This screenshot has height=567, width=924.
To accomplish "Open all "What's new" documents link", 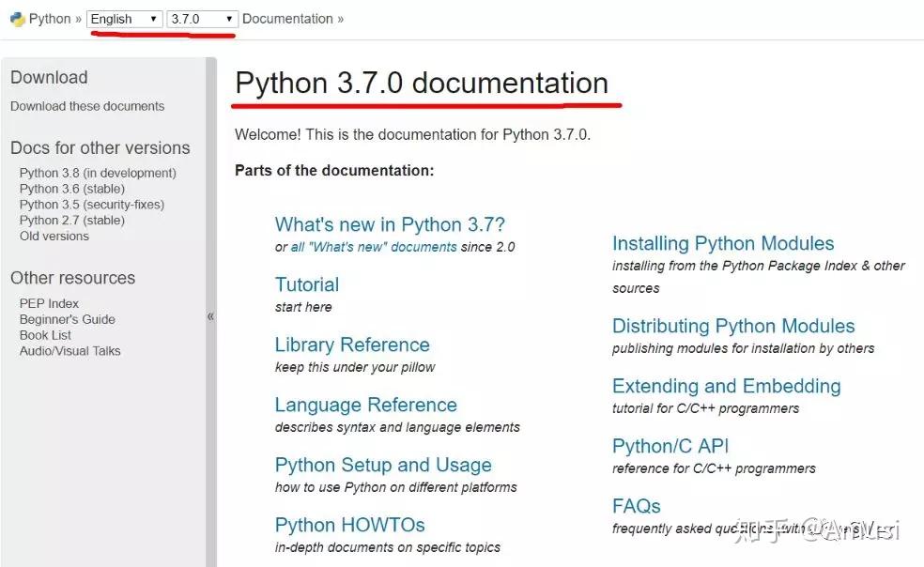I will (374, 247).
